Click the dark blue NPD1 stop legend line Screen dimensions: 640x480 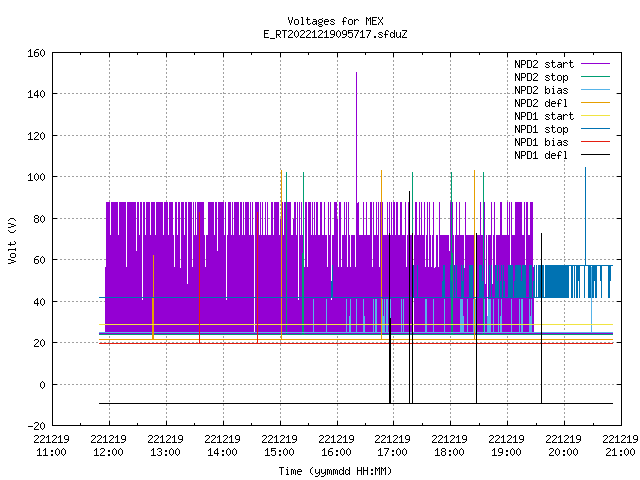tap(595, 129)
